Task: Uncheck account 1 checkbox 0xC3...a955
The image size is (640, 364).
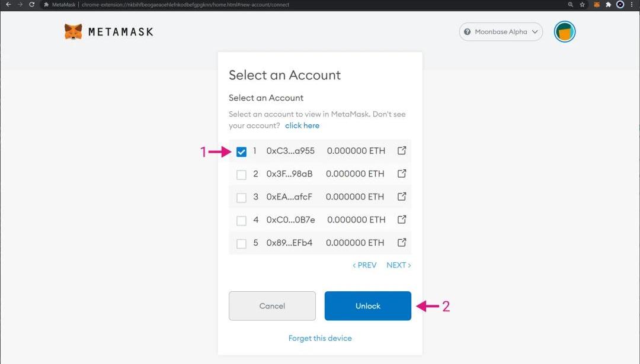Action: coord(241,152)
